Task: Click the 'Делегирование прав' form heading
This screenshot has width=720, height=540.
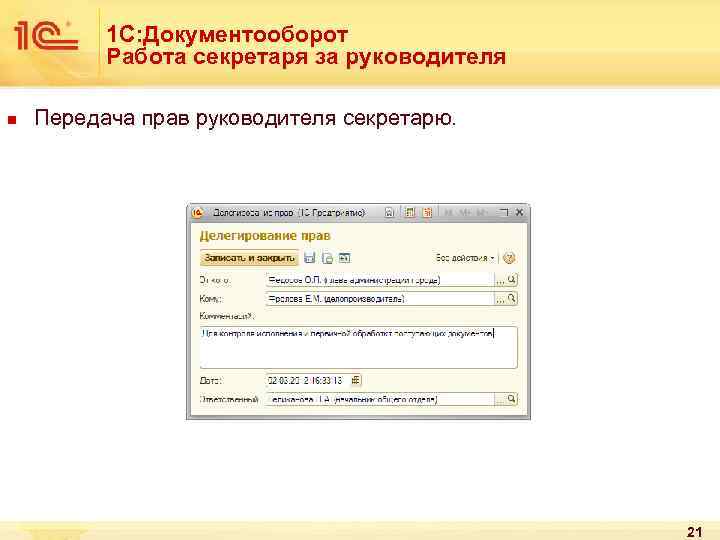Action: click(265, 236)
